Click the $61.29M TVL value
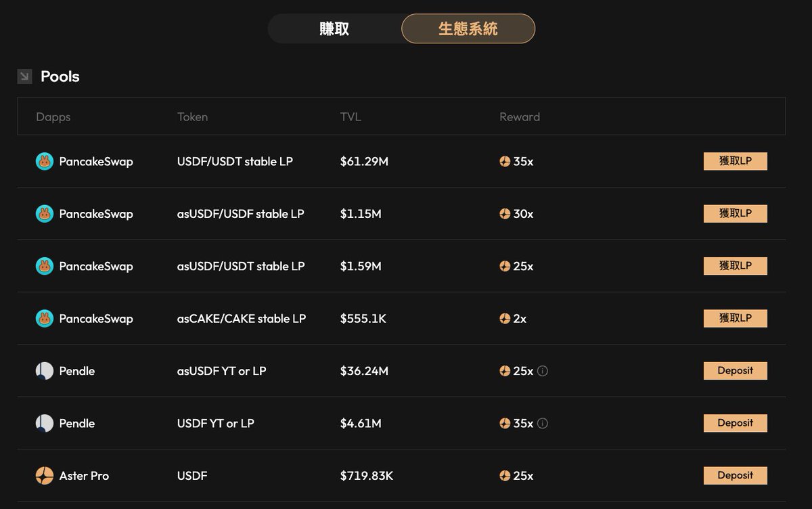Screen dimensions: 812x509 [x=364, y=162]
